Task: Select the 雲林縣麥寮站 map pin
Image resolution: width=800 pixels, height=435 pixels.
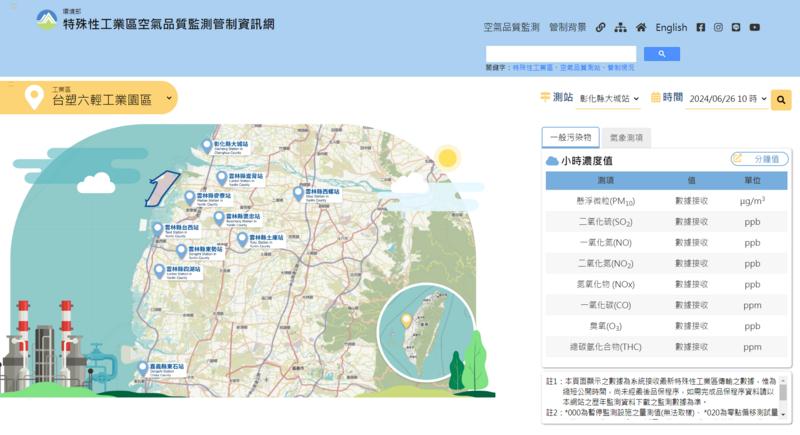Action: (x=190, y=197)
